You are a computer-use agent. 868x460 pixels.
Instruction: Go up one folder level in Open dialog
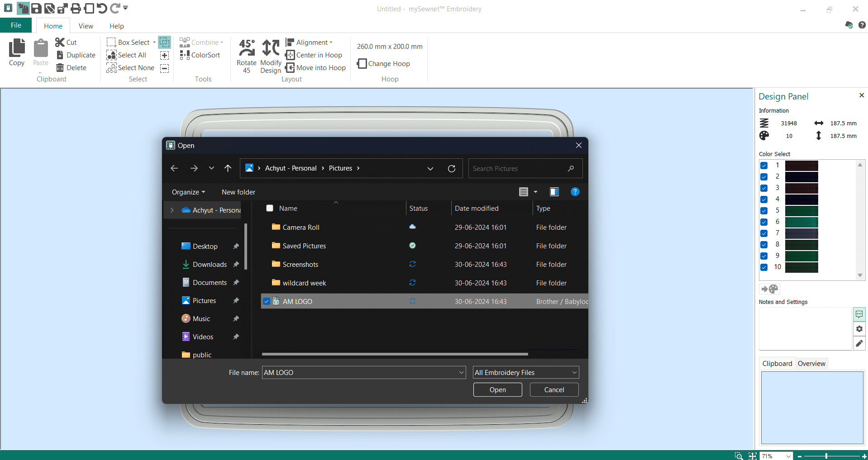point(228,168)
